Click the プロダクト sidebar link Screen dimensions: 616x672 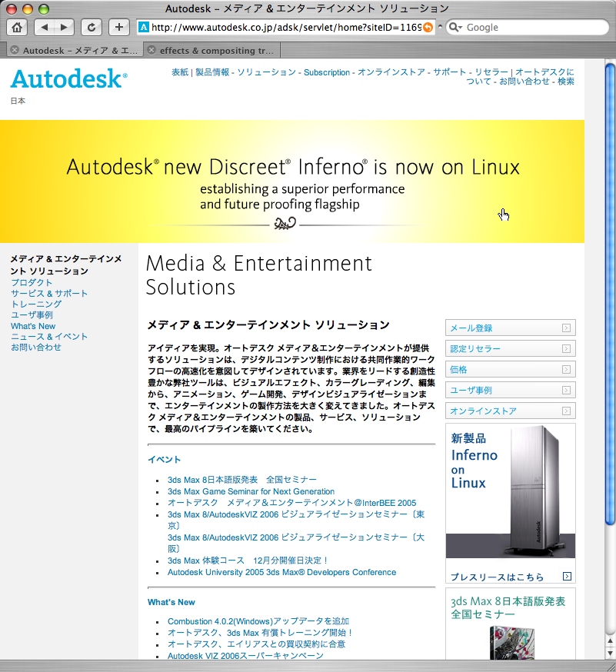32,282
